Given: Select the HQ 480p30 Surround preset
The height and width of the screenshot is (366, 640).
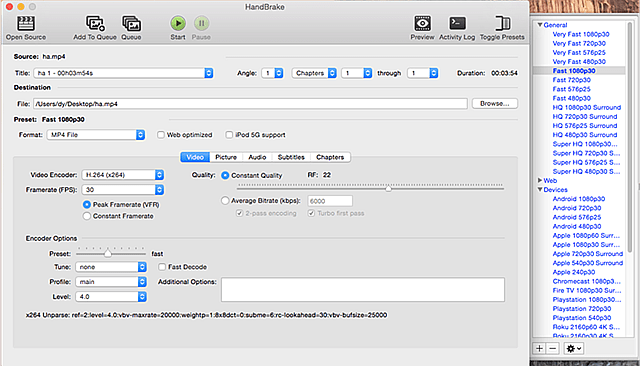Looking at the screenshot, I should pos(584,135).
